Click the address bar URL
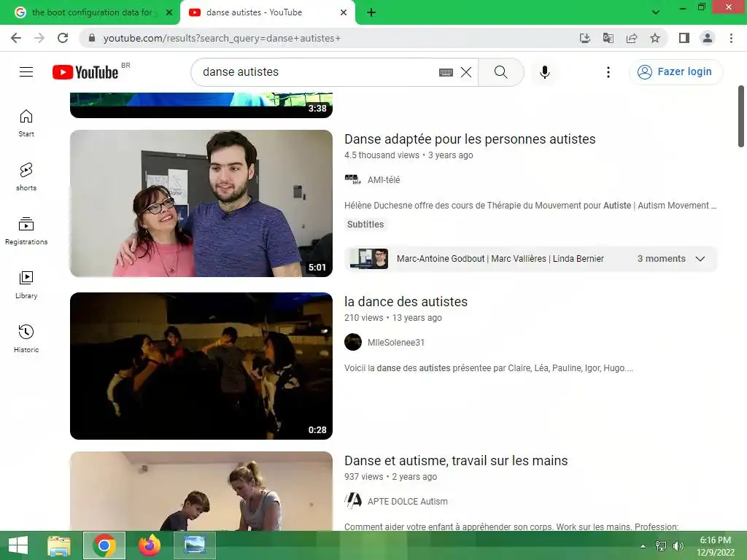The width and height of the screenshot is (747, 560). (x=222, y=38)
